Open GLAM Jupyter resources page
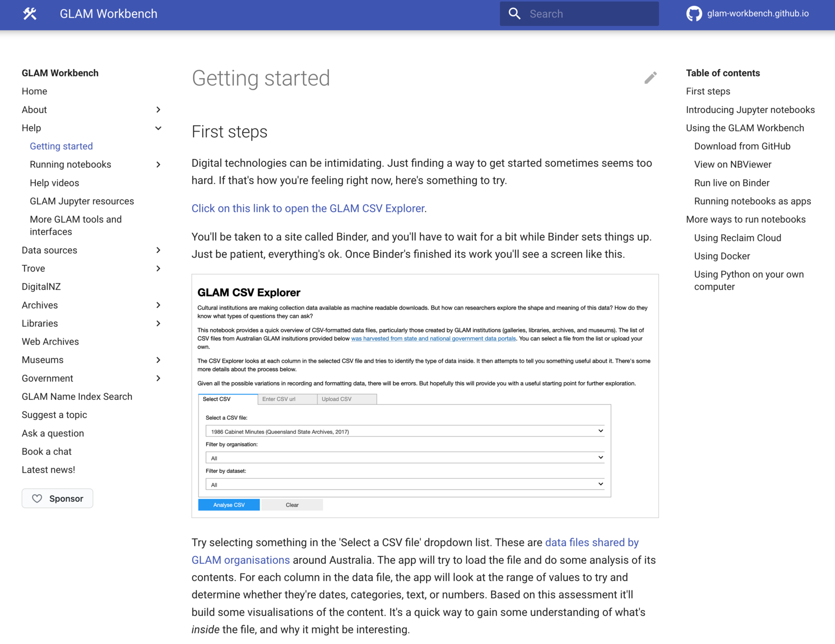Screen dimensions: 835x644 [x=82, y=201]
